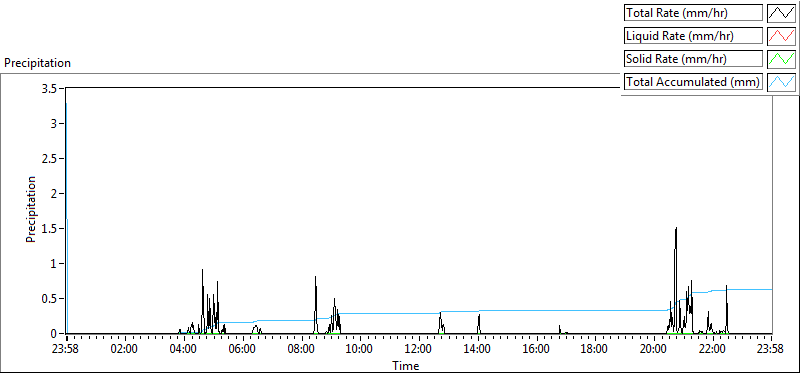Click the 23:58 start time axis label

[x=67, y=350]
